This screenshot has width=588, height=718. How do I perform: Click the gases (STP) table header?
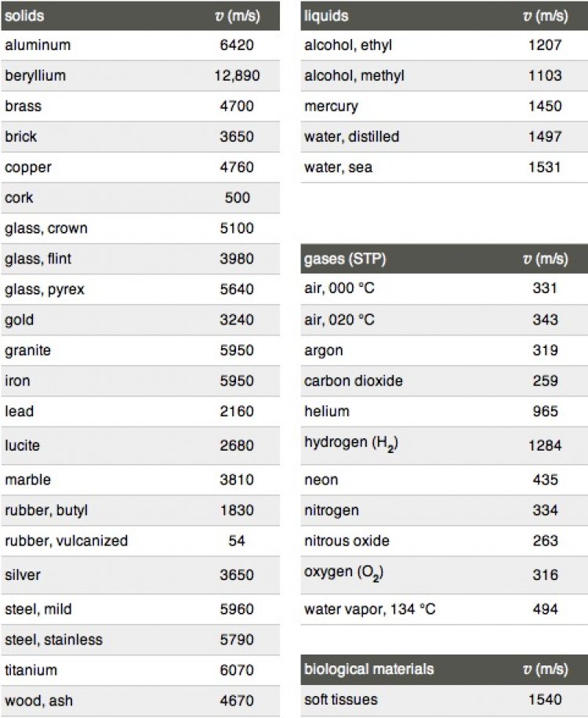click(x=345, y=259)
